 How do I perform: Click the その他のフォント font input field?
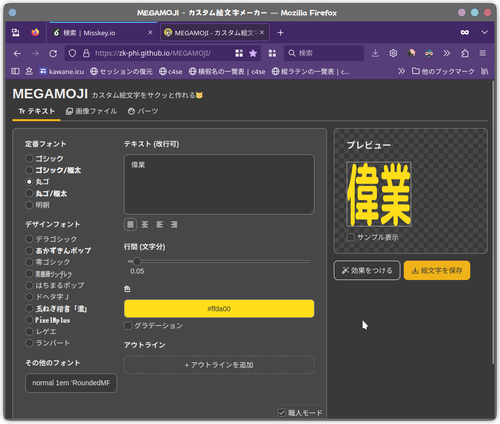click(x=71, y=383)
